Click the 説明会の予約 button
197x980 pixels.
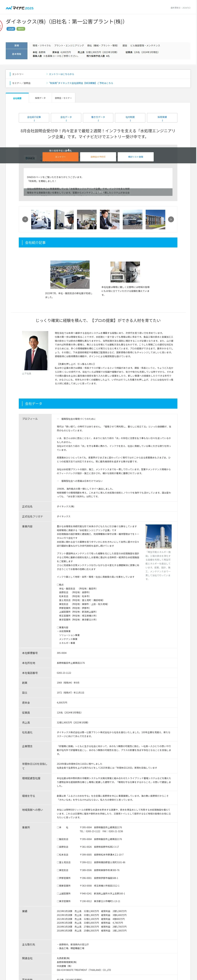tap(98, 157)
